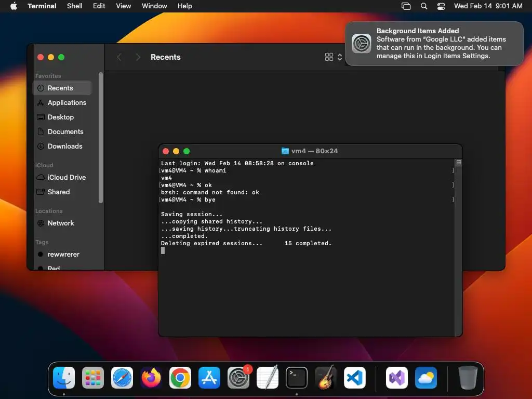Image resolution: width=532 pixels, height=399 pixels.
Task: Select Desktop in Finder sidebar
Action: pos(62,117)
